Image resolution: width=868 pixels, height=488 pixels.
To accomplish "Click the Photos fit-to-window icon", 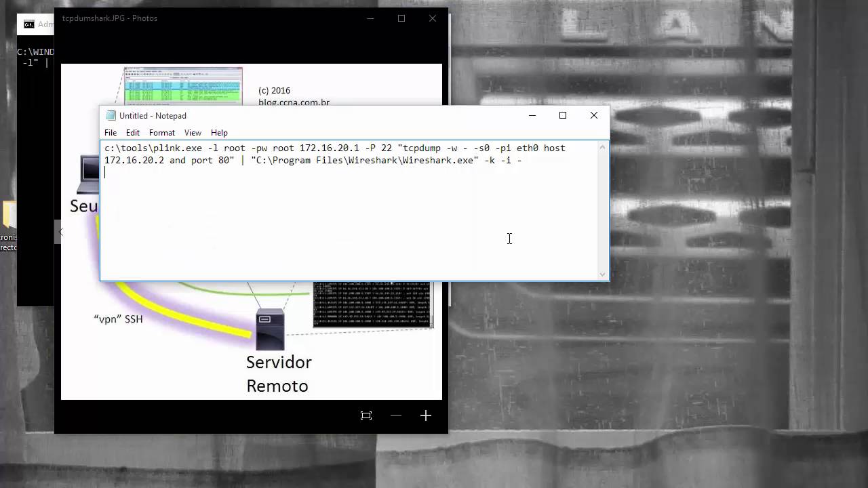I will [366, 415].
